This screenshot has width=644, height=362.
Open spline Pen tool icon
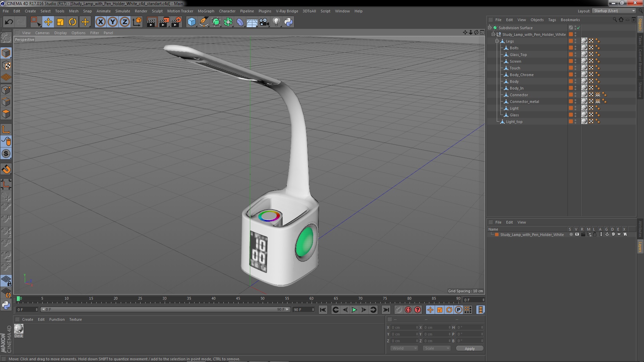pos(204,22)
